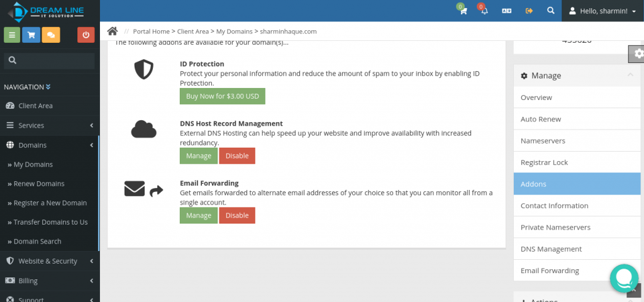This screenshot has height=302, width=644.
Task: Go to Portal Home breadcrumb
Action: click(x=151, y=31)
